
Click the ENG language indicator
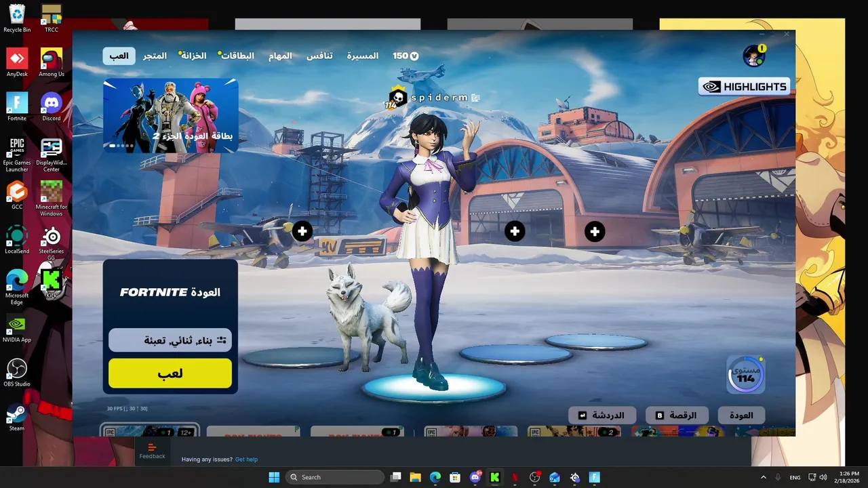pyautogui.click(x=795, y=477)
